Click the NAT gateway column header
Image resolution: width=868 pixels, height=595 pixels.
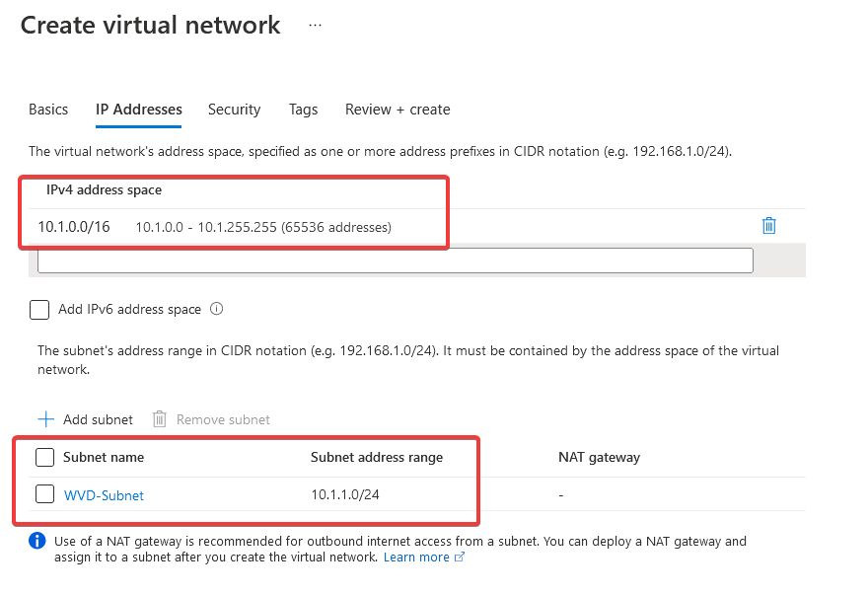[599, 457]
